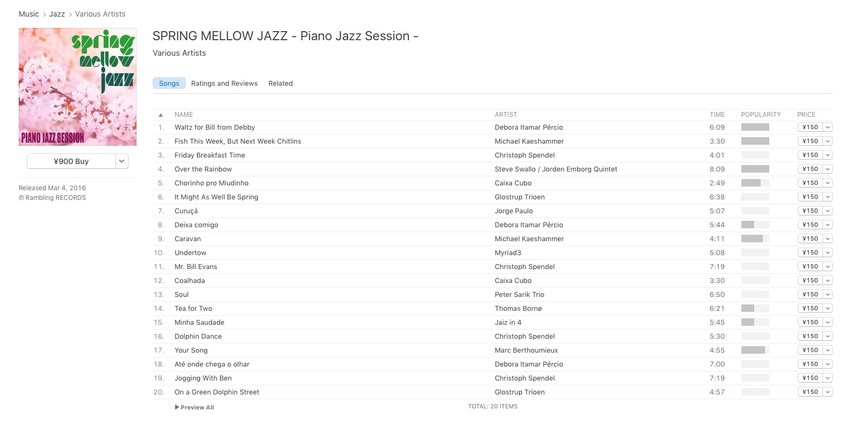Open artist Michael Kaeshammer on track 2

click(x=529, y=141)
